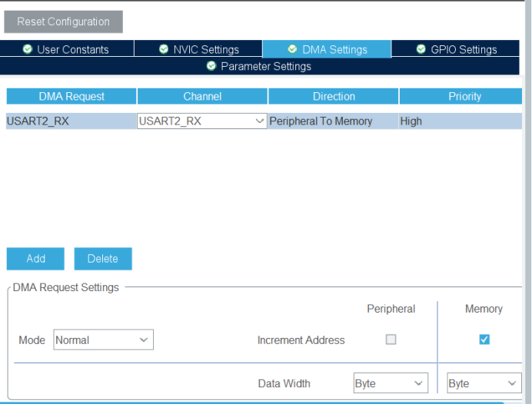Screen dimensions: 532x404
Task: Sort by DMA Request column header
Action: coord(71,96)
